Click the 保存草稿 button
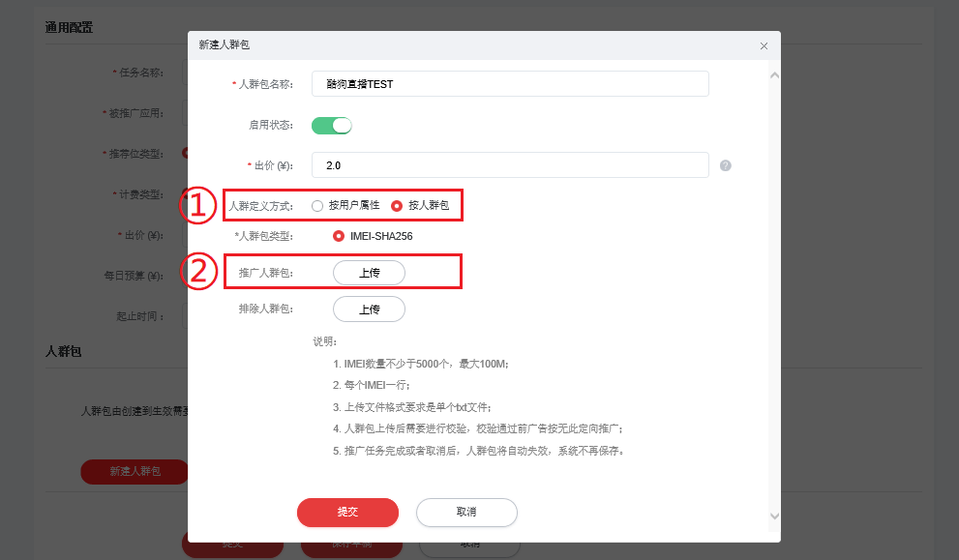This screenshot has height=560, width=959. (351, 545)
